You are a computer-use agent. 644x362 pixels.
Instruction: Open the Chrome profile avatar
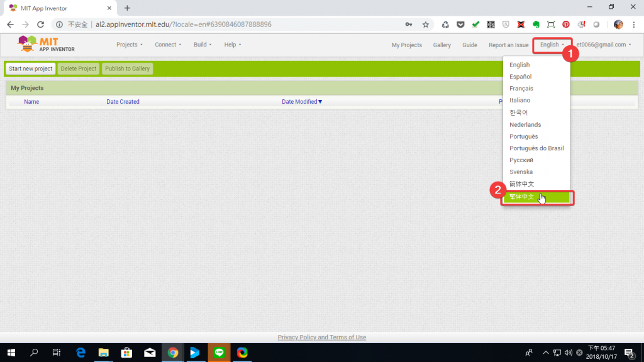(x=618, y=25)
